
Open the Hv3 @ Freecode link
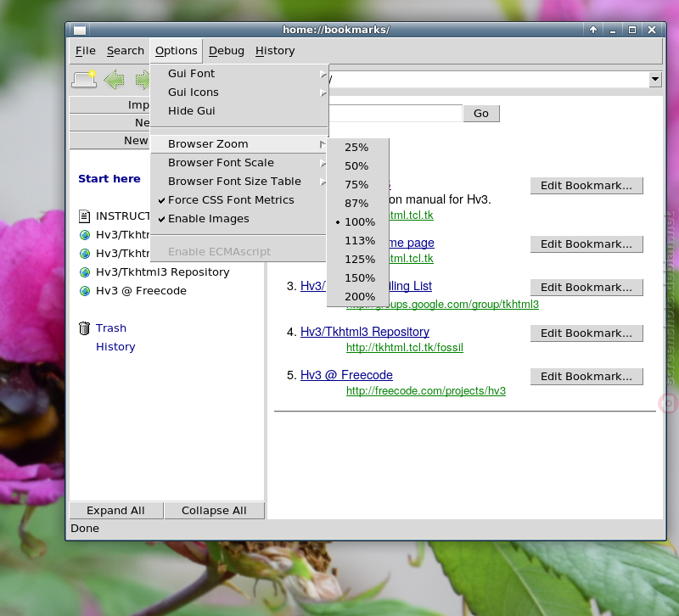[346, 375]
